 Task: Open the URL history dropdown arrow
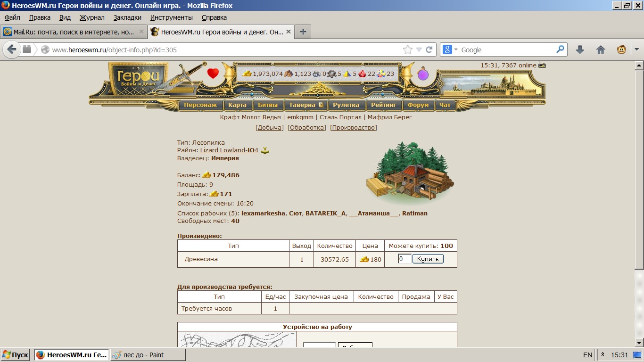tap(419, 49)
